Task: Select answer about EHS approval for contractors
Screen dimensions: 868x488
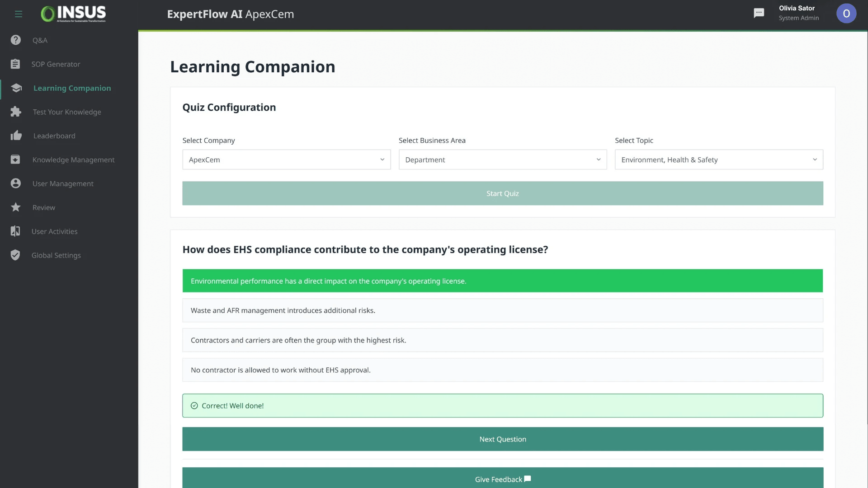Action: click(503, 370)
